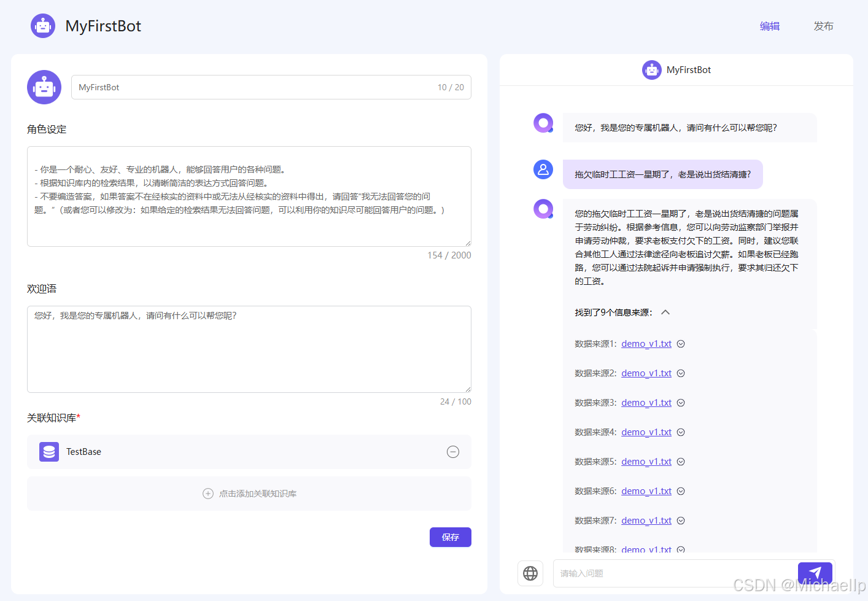Viewport: 868px width, 601px height.
Task: Click the plus icon to add knowledge base
Action: coord(208,494)
